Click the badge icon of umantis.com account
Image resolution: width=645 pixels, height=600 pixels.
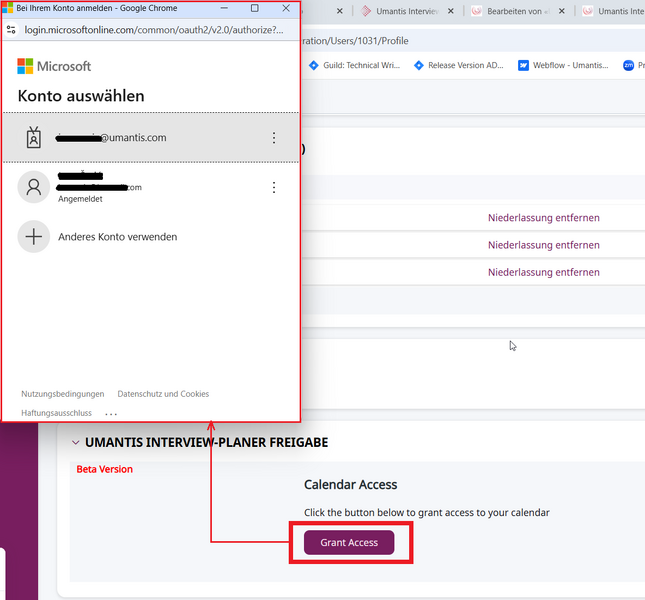point(34,137)
